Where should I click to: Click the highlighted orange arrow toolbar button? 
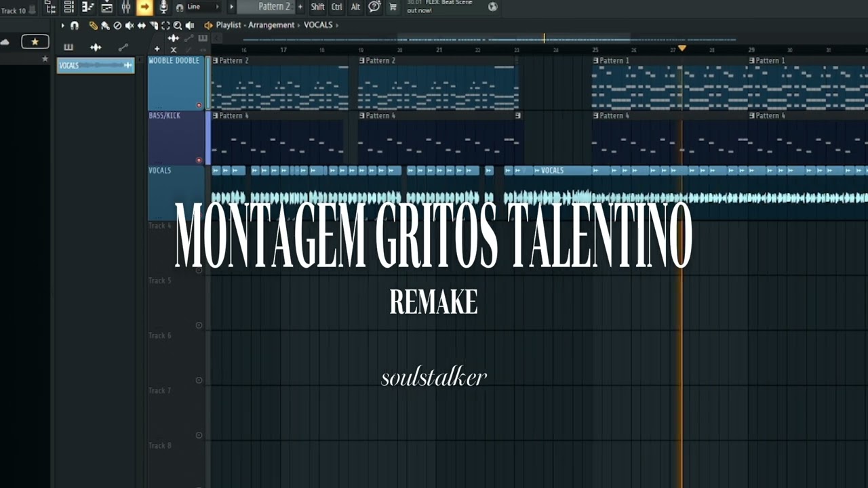click(144, 7)
